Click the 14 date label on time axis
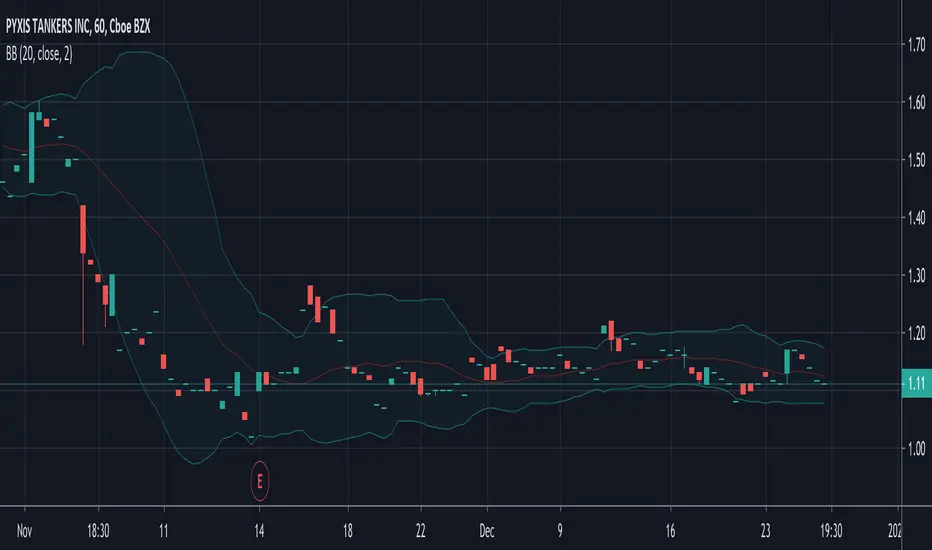 click(259, 530)
